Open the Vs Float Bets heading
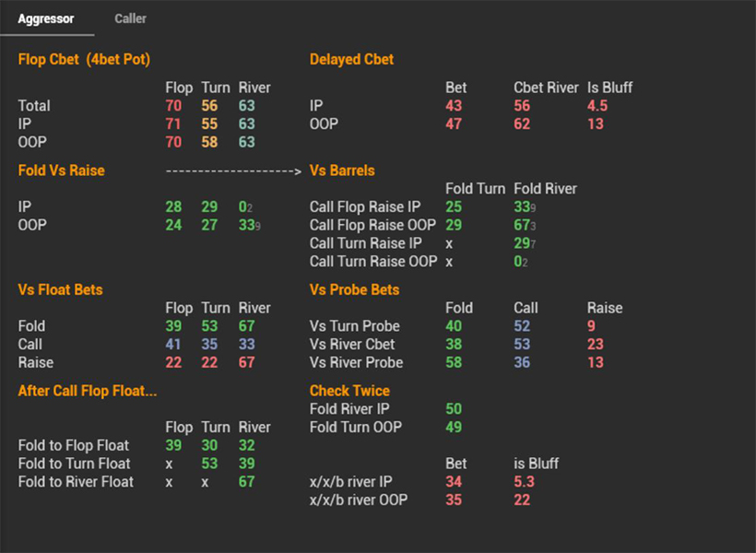This screenshot has height=553, width=756. click(60, 289)
